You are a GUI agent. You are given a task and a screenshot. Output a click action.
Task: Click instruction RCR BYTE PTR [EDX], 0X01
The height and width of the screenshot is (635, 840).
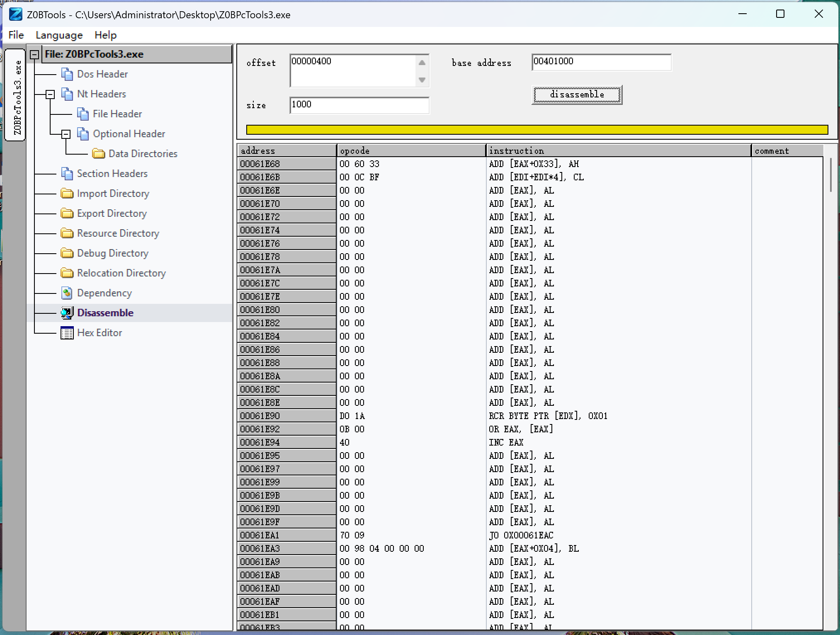click(x=548, y=416)
